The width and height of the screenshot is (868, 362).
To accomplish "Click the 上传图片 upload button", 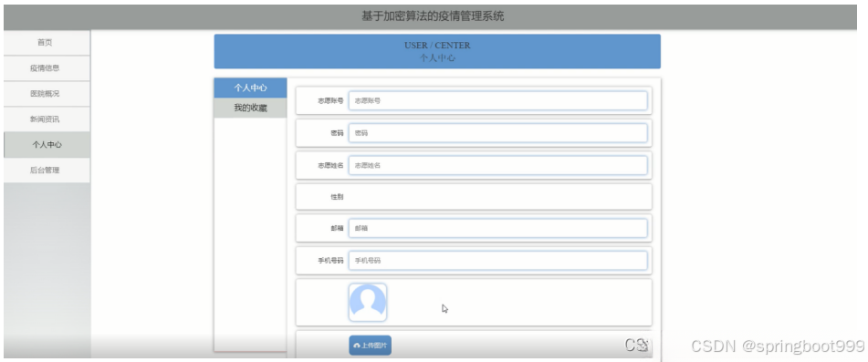I will pos(370,346).
